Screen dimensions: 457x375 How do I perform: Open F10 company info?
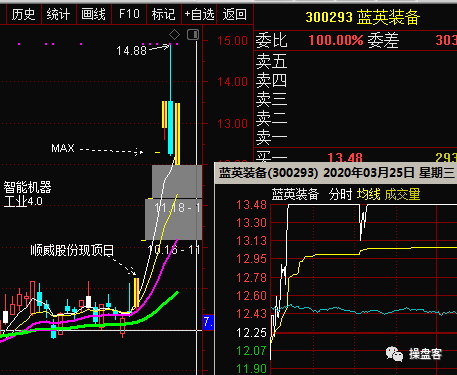[x=129, y=14]
